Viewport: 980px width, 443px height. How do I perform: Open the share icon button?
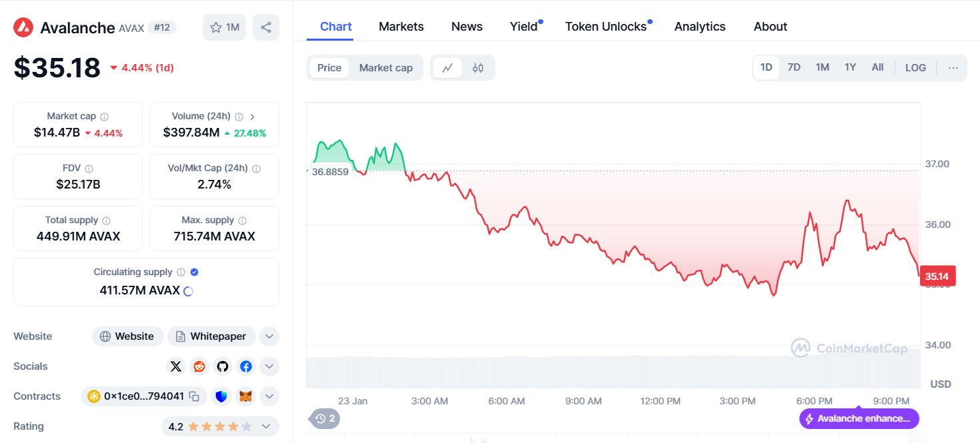(x=266, y=27)
